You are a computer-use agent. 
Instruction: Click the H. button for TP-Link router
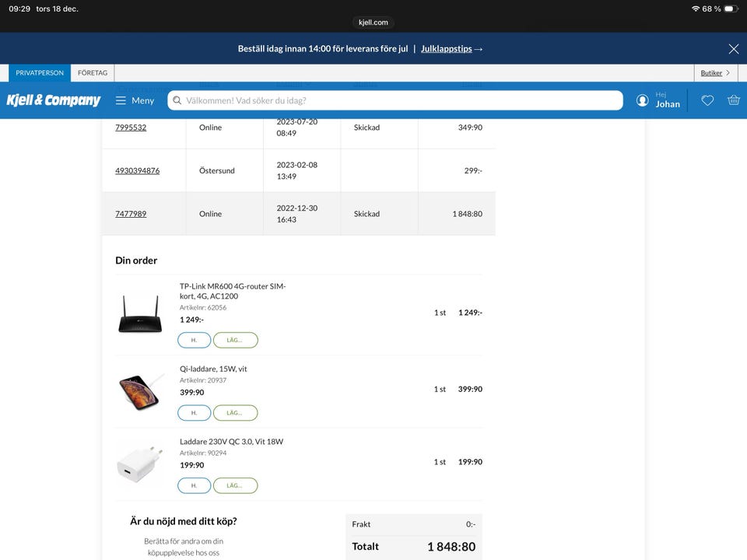[x=194, y=340]
